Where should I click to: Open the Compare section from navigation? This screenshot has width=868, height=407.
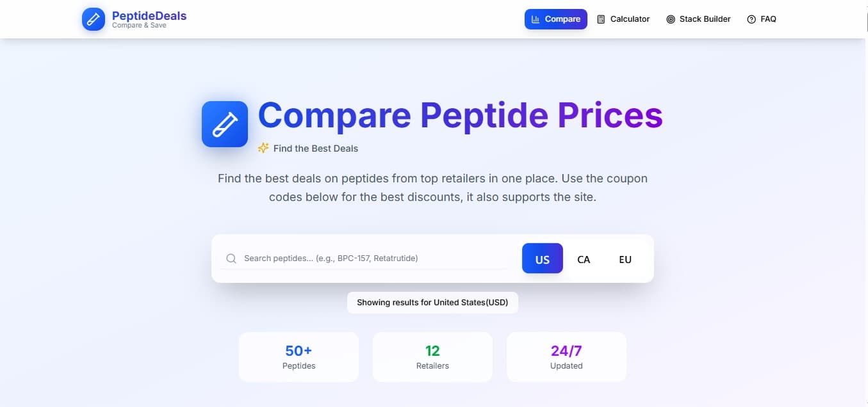pos(555,19)
